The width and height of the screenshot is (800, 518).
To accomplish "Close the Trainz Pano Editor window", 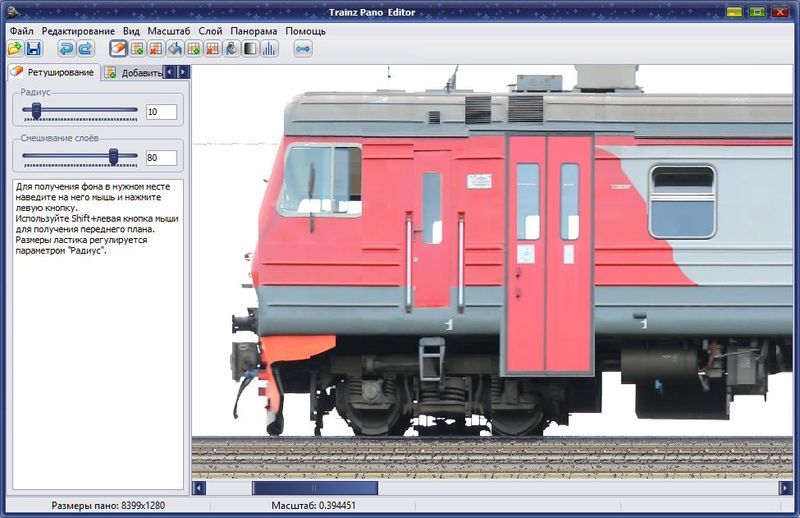I will (x=780, y=11).
